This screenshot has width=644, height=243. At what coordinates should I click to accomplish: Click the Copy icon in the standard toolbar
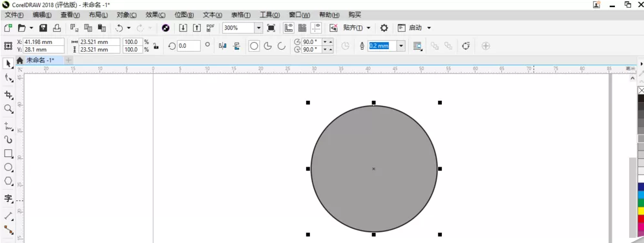[88, 28]
